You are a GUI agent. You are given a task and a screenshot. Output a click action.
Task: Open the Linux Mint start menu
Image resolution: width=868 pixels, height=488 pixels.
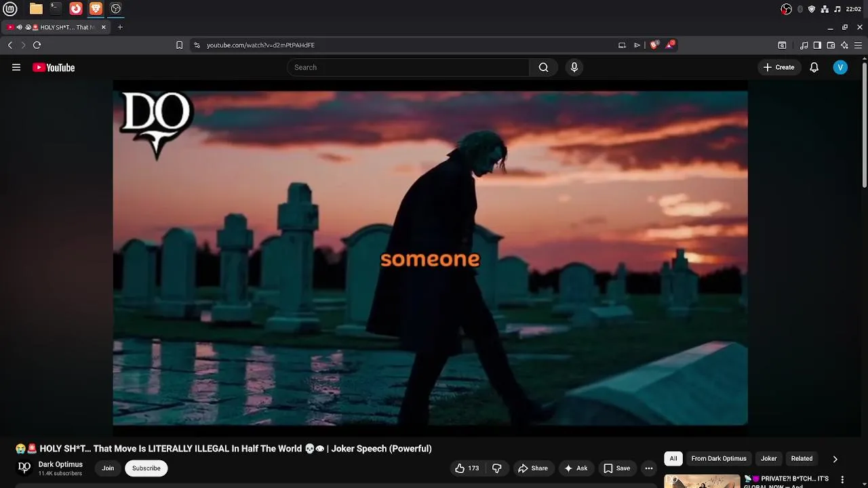tap(10, 9)
